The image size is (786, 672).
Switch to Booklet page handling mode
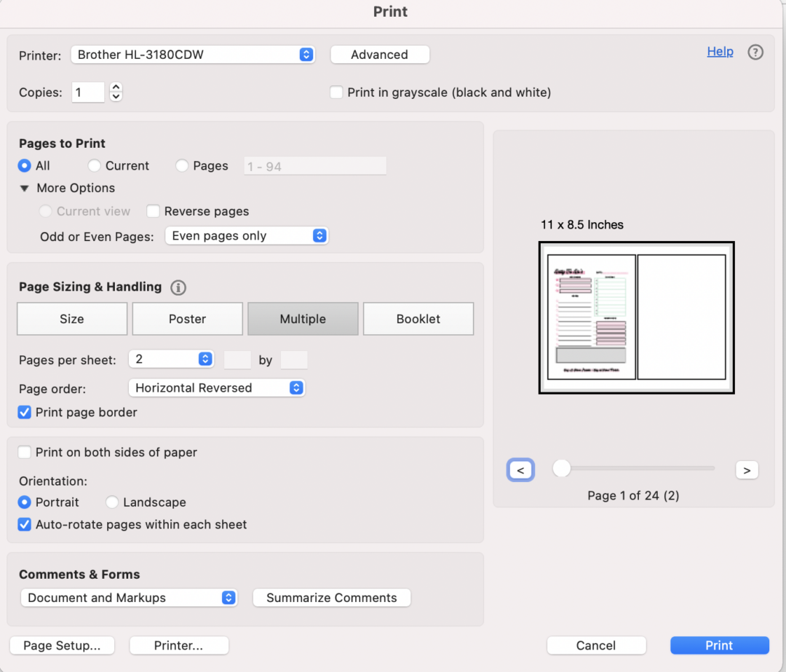(418, 319)
